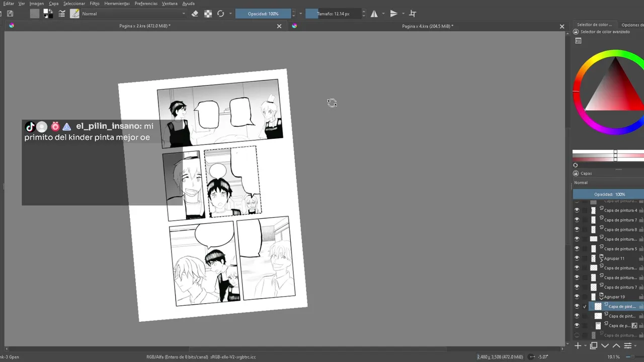Hide the Agrupar 19 group
This screenshot has width=644, height=362.
[577, 297]
